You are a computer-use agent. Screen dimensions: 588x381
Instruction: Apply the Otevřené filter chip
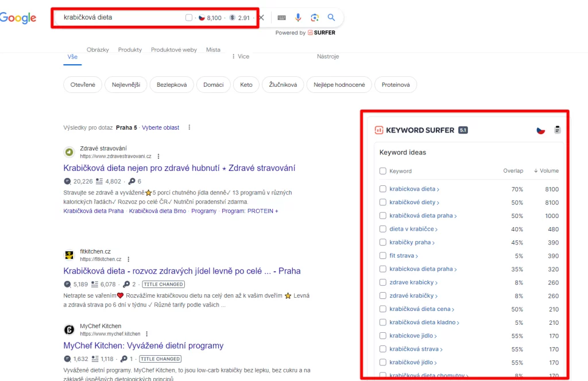(83, 85)
